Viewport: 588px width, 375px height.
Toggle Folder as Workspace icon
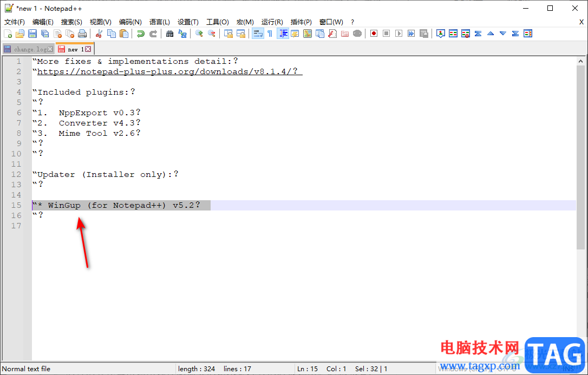click(345, 34)
